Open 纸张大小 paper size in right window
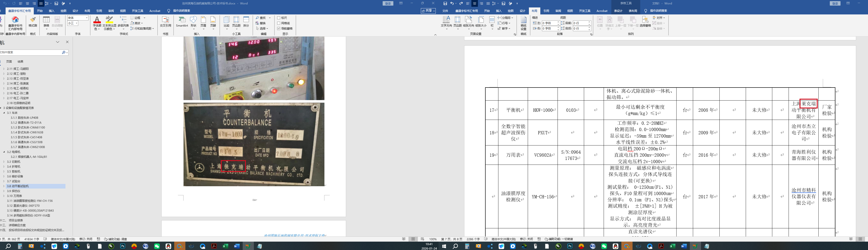This screenshot has width=868, height=250. click(x=481, y=23)
